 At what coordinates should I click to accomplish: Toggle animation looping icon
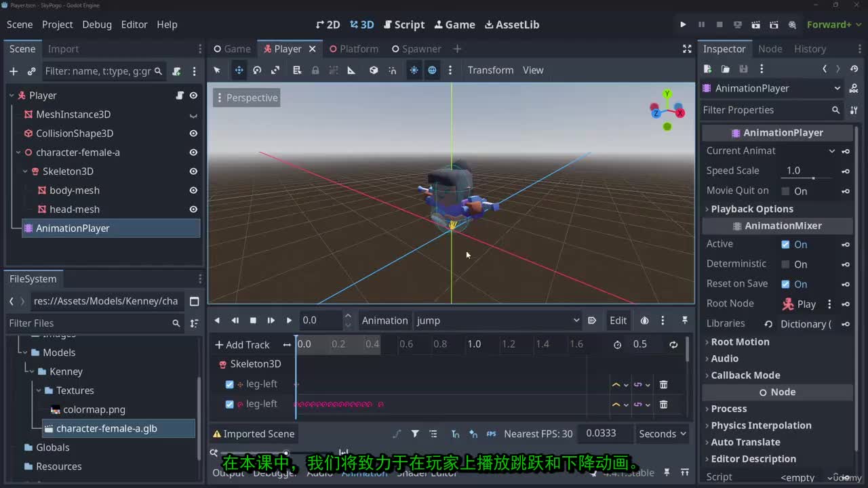(673, 344)
